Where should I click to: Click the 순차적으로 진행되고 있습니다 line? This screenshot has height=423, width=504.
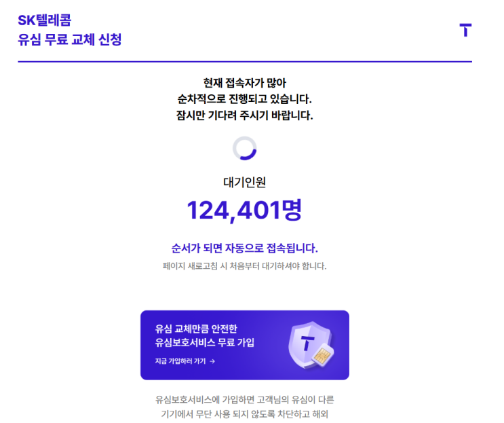[x=244, y=98]
